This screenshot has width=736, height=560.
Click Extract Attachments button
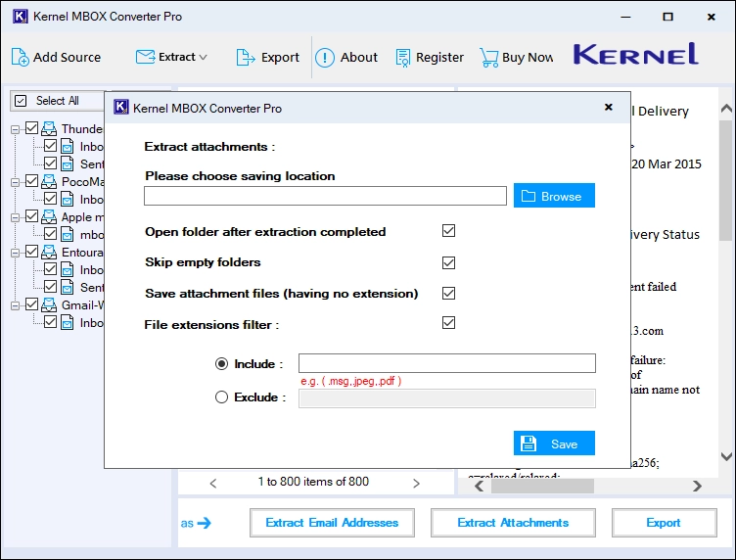coord(513,523)
